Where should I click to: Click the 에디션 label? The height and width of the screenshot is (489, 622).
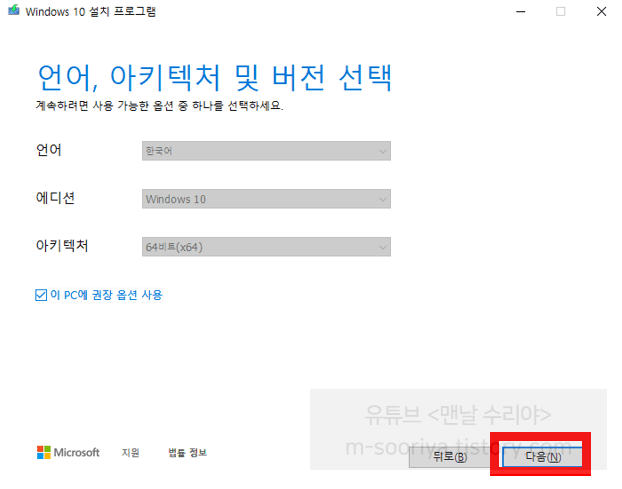pyautogui.click(x=55, y=198)
